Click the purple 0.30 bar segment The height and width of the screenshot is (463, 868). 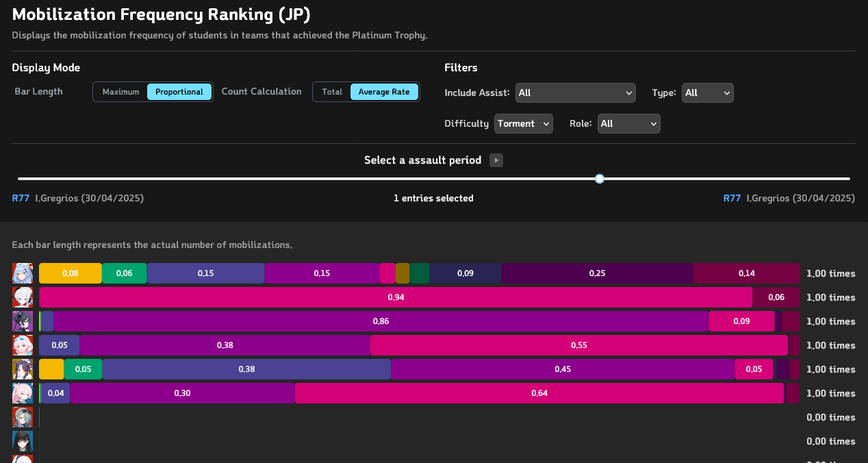tap(182, 393)
